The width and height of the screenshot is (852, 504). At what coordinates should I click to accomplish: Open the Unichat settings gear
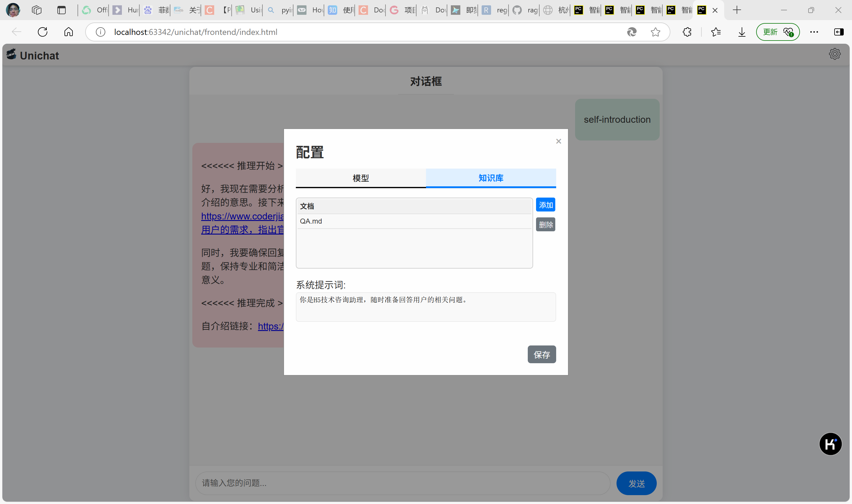click(835, 54)
